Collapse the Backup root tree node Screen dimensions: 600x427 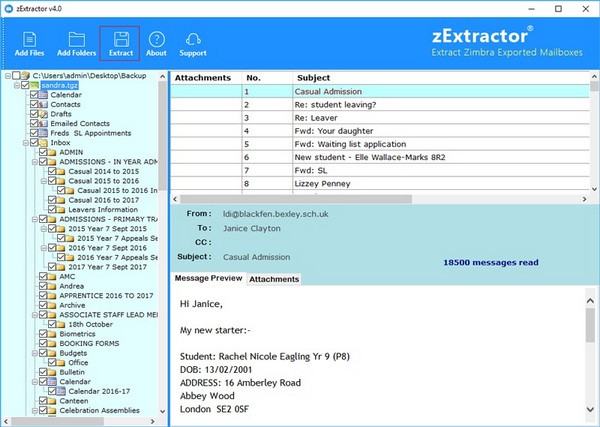pyautogui.click(x=8, y=76)
